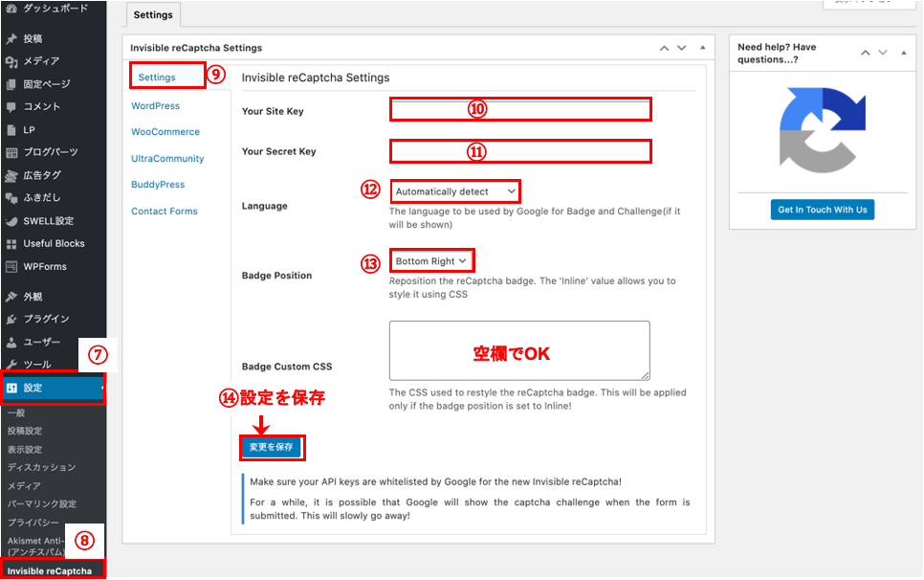Click the wrench icon beside ツール
The image size is (924, 580).
tap(11, 365)
